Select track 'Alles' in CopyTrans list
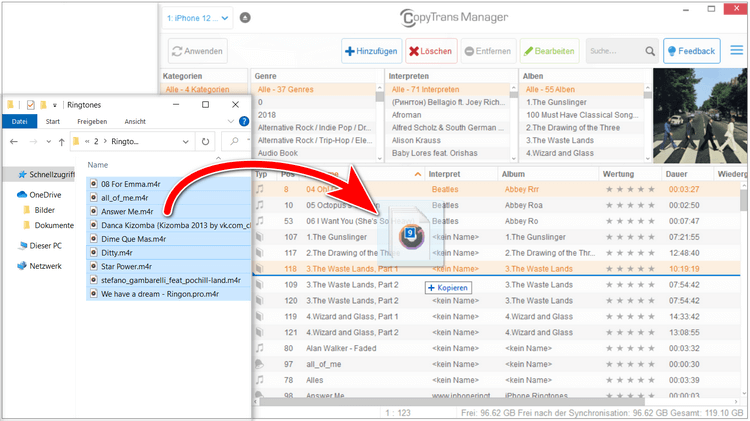The height and width of the screenshot is (421, 750). click(x=315, y=380)
